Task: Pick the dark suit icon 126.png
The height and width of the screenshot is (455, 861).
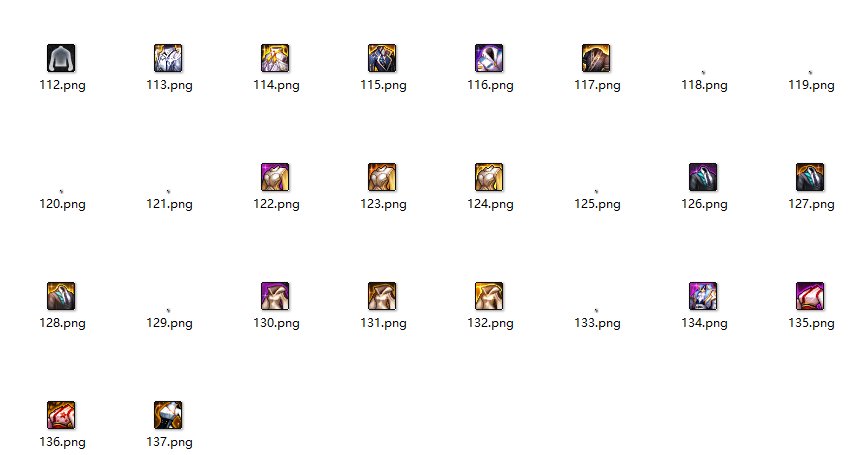Action: (x=703, y=177)
